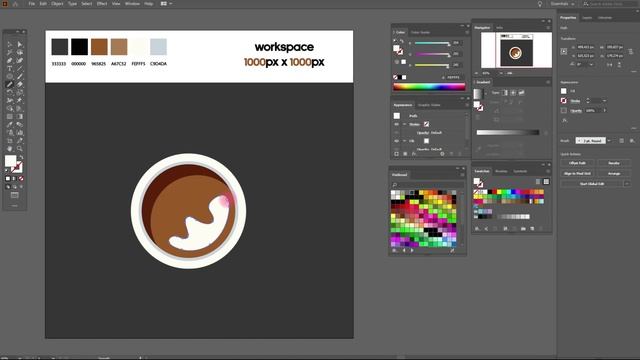640x360 pixels.
Task: Switch to the Graphic Styles tab
Action: pos(429,105)
